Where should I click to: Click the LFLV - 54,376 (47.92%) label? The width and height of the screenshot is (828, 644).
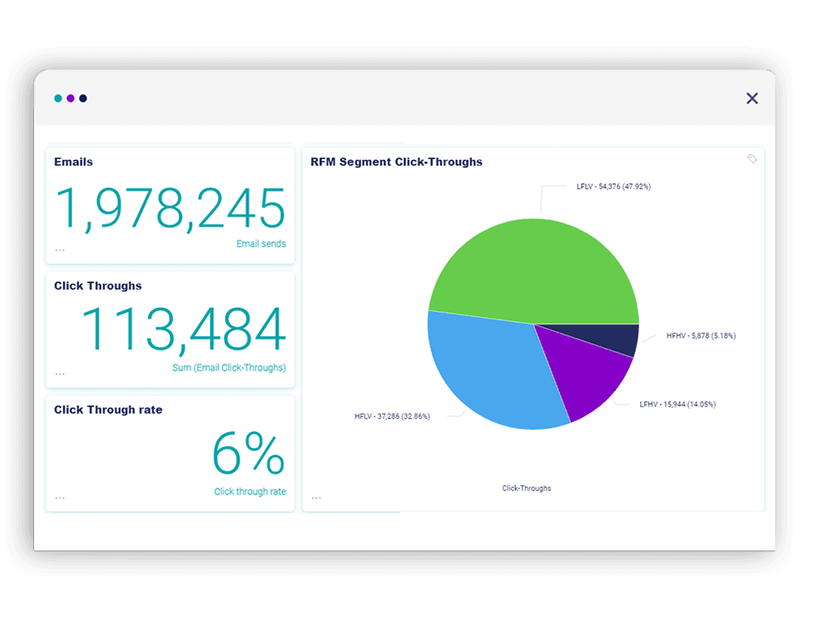pos(614,187)
